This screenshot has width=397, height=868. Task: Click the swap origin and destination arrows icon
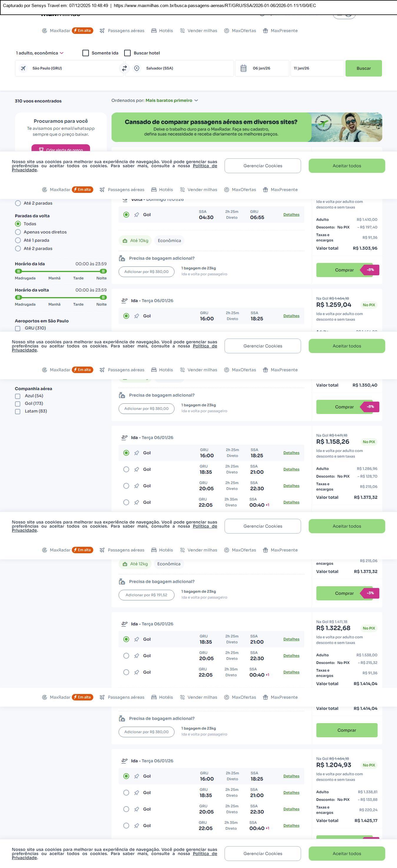pyautogui.click(x=124, y=68)
